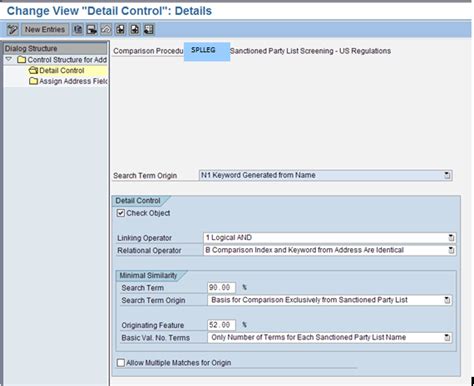474x386 pixels.
Task: Collapse the Control Structure tree node triangle
Action: tap(9, 59)
